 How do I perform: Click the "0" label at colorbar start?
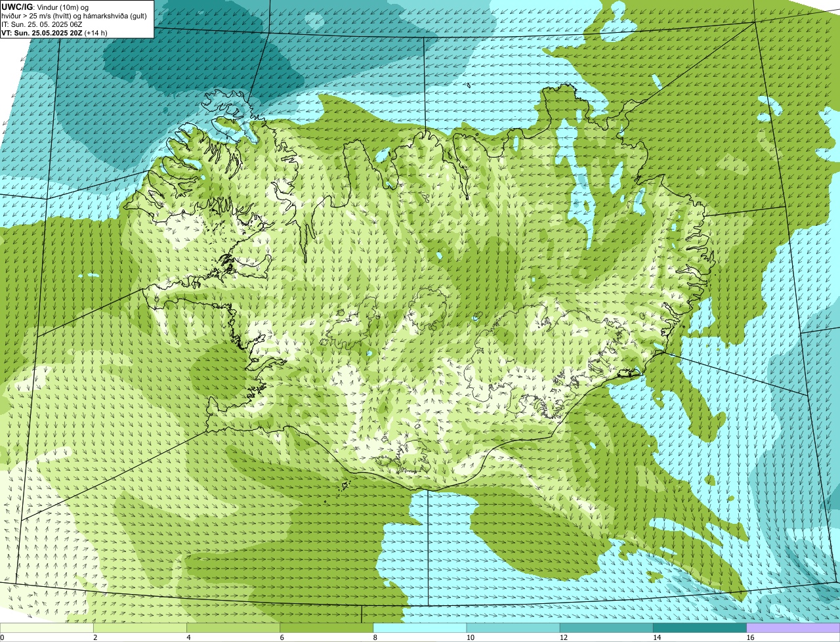coord(2,637)
